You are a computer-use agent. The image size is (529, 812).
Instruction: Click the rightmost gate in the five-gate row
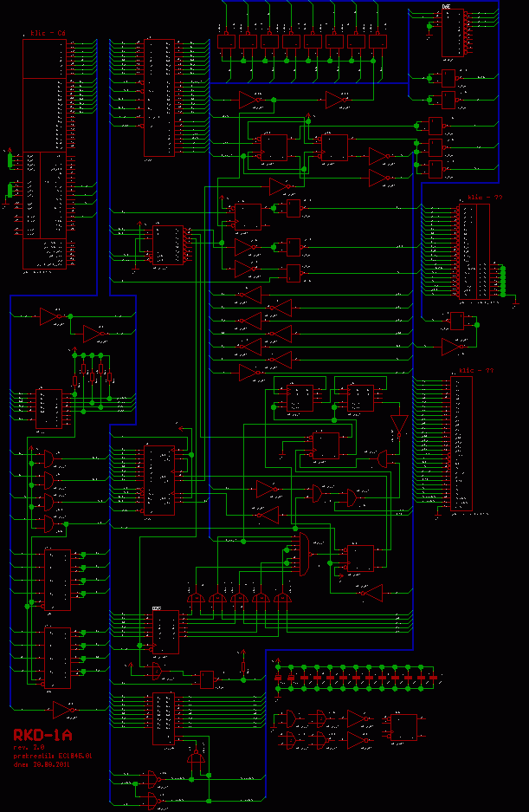pyautogui.click(x=282, y=599)
